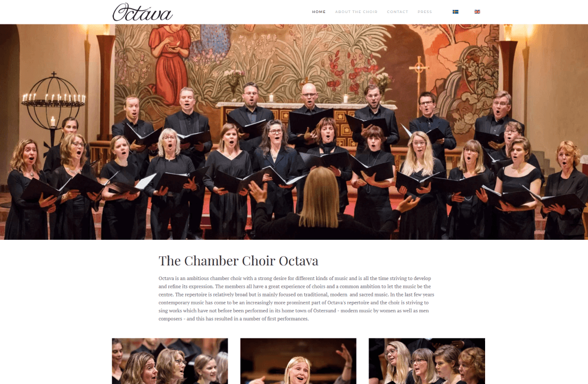Open the right thumbnail of four singers

point(427,361)
